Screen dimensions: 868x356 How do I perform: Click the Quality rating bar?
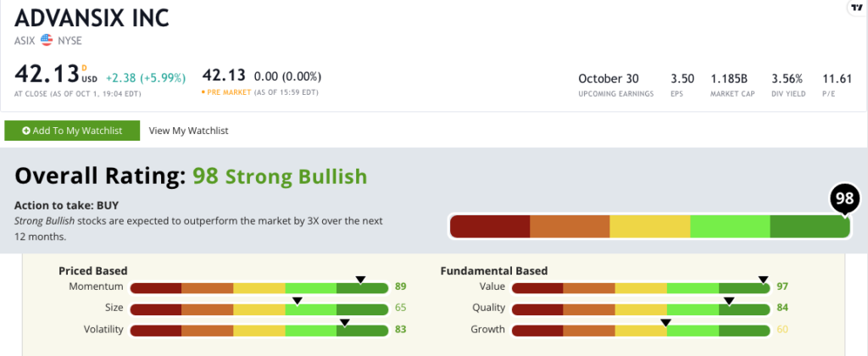click(x=642, y=309)
